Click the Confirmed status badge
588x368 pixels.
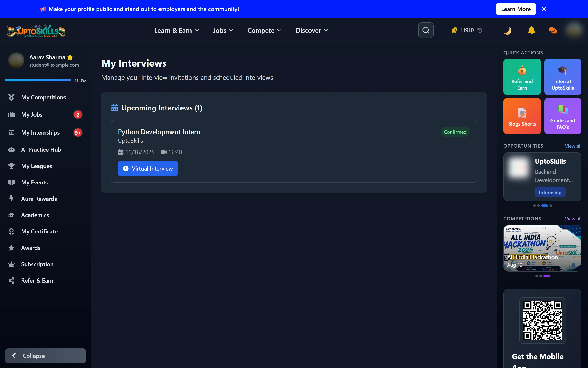(x=455, y=132)
